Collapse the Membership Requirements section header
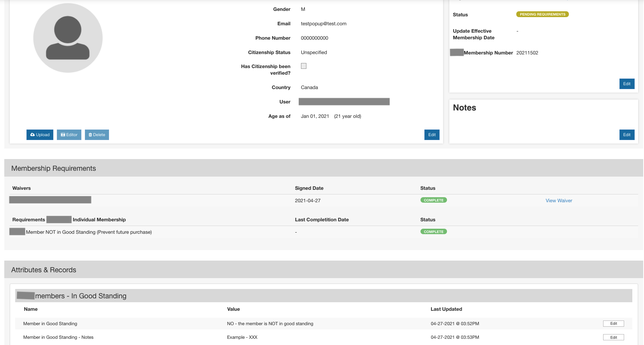 (x=53, y=168)
